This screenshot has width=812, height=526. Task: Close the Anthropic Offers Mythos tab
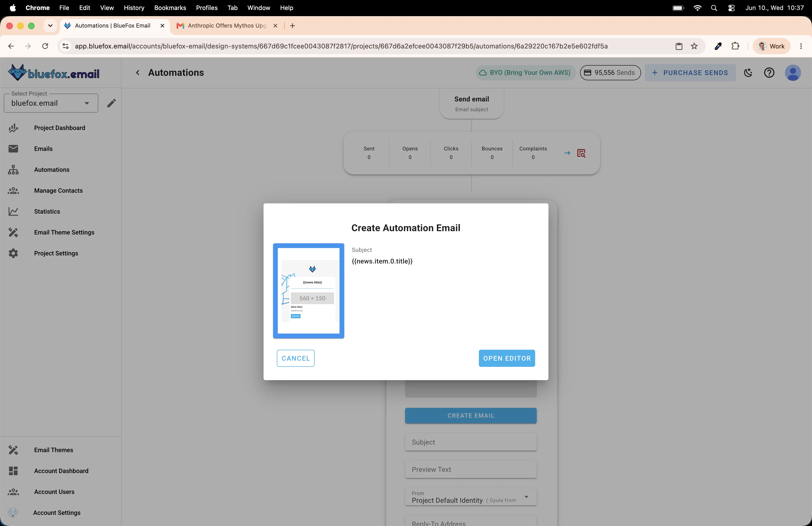pos(275,26)
